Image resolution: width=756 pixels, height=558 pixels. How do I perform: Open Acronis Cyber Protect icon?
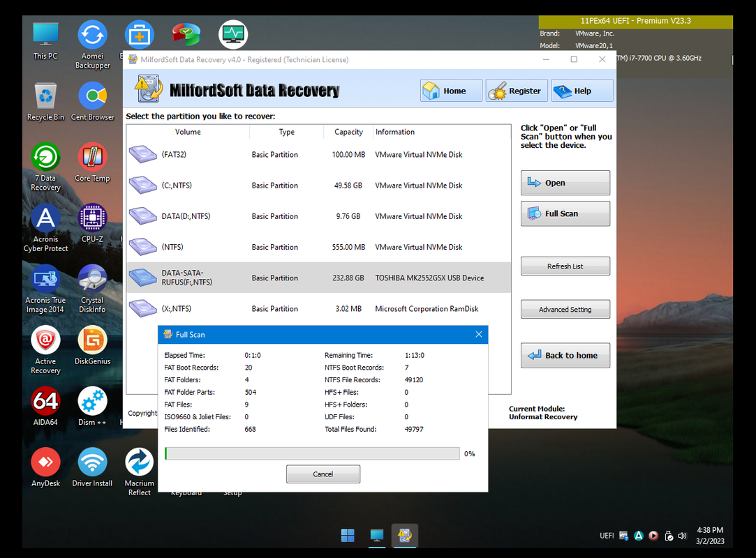click(46, 228)
